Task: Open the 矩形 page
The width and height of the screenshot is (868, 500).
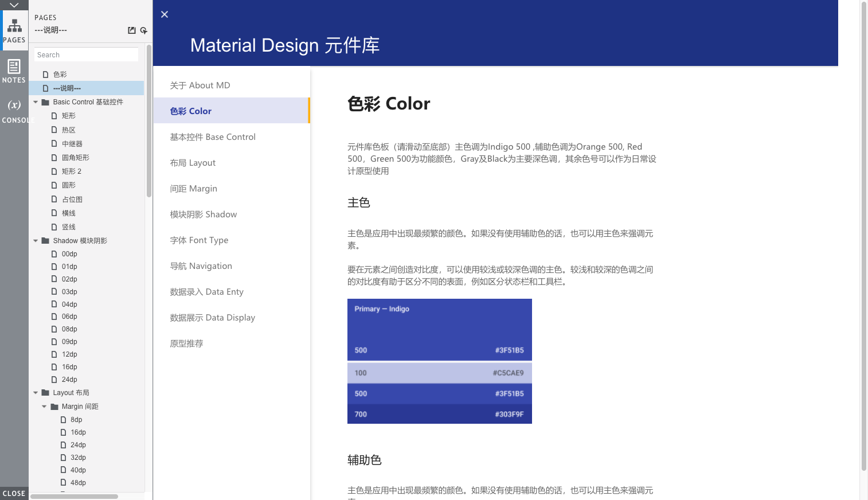Action: pyautogui.click(x=68, y=116)
